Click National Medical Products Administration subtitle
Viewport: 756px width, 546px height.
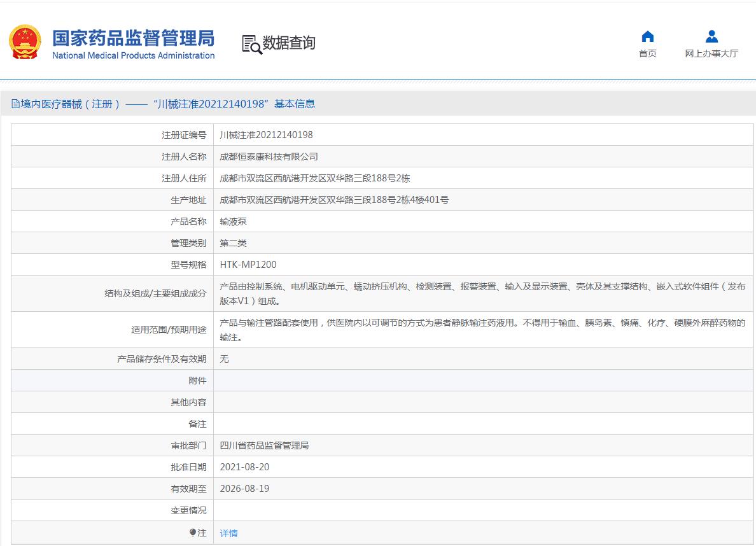point(134,55)
